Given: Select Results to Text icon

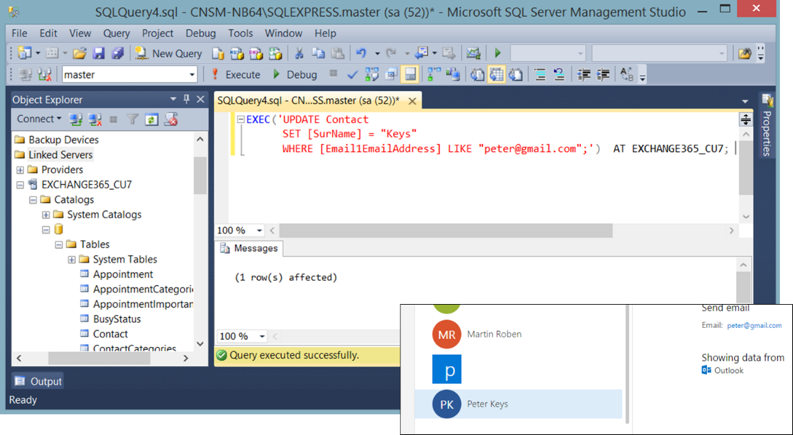Looking at the screenshot, I should [x=477, y=75].
